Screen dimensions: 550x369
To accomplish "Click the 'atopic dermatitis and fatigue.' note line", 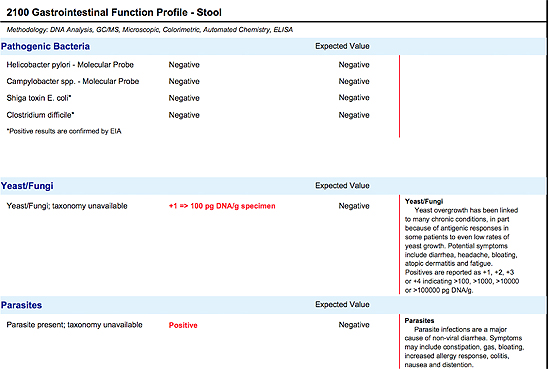I will (x=449, y=263).
